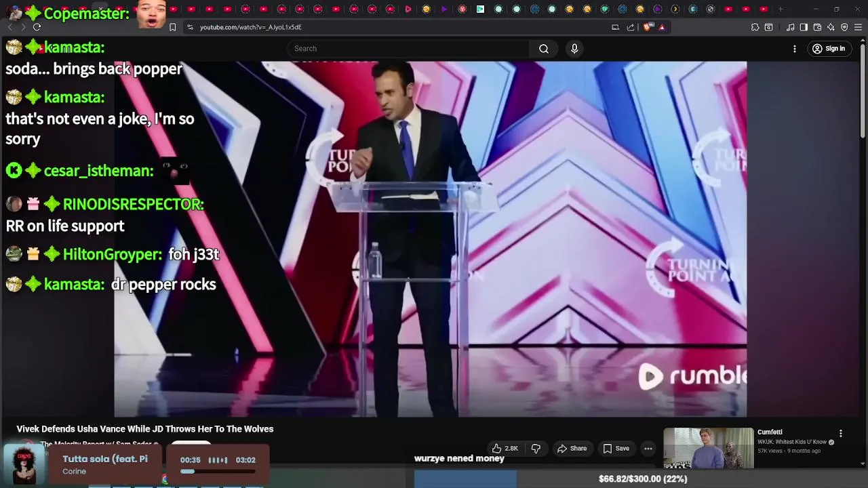868x488 pixels.
Task: Click the video player with the speaker
Action: (430, 239)
